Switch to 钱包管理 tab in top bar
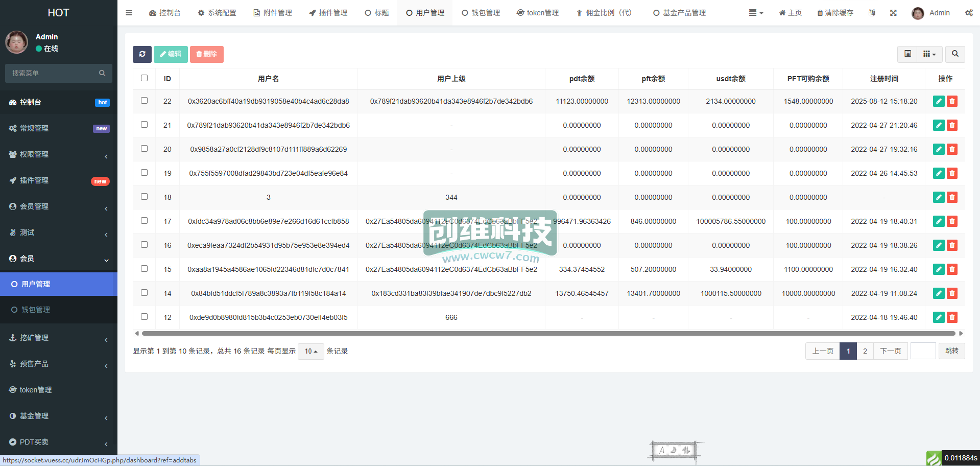The height and width of the screenshot is (466, 980). (481, 13)
